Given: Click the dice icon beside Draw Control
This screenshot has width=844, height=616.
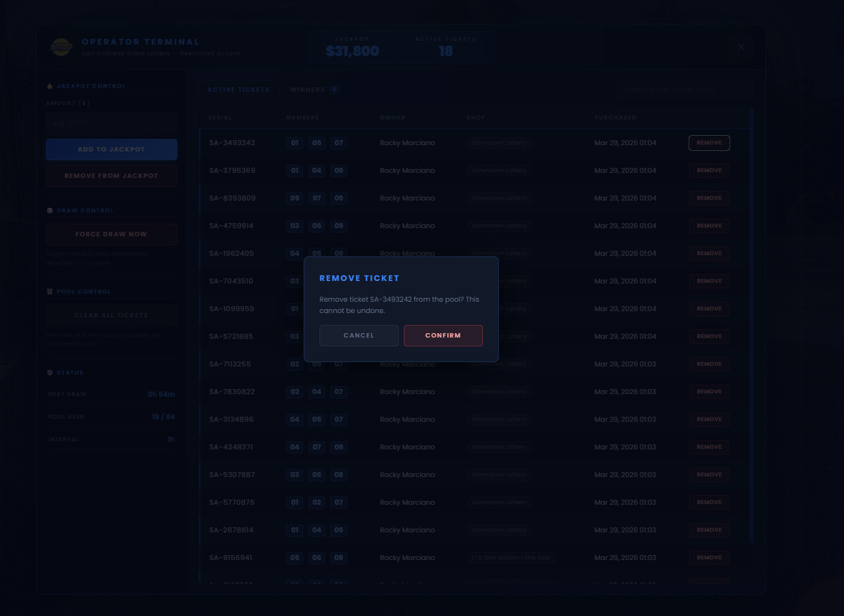Looking at the screenshot, I should (50, 211).
